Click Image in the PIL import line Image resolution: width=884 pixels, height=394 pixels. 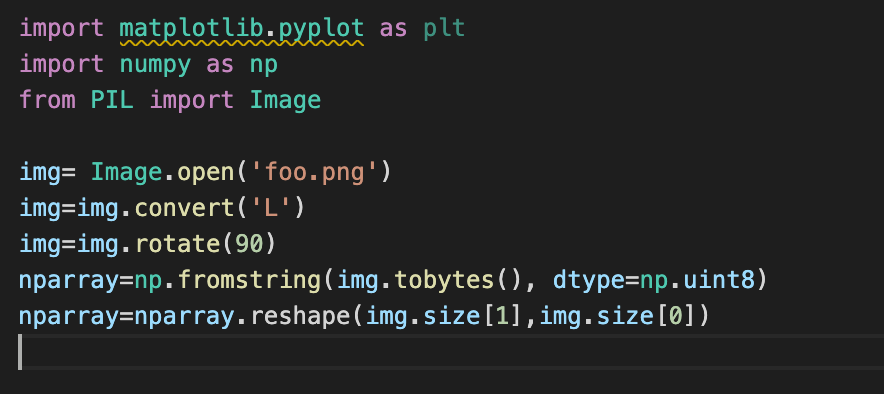tap(285, 100)
